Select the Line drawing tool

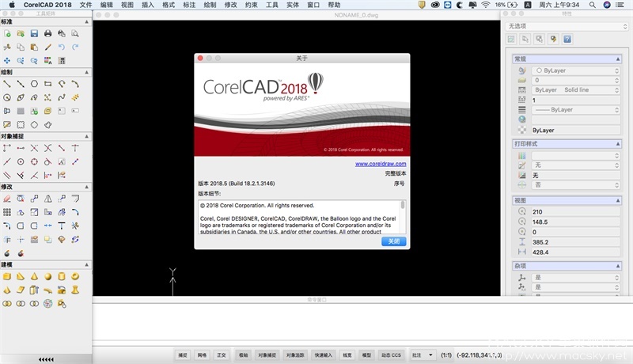tap(7, 84)
